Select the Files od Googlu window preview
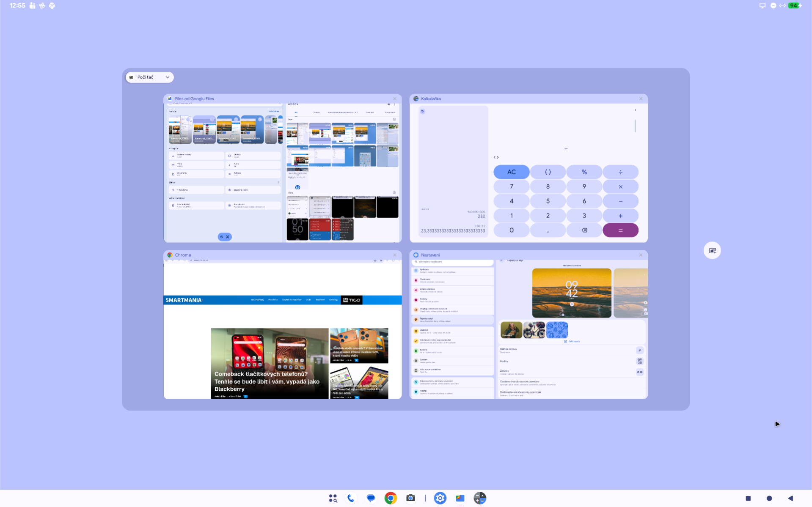This screenshot has width=812, height=507. pos(282,173)
